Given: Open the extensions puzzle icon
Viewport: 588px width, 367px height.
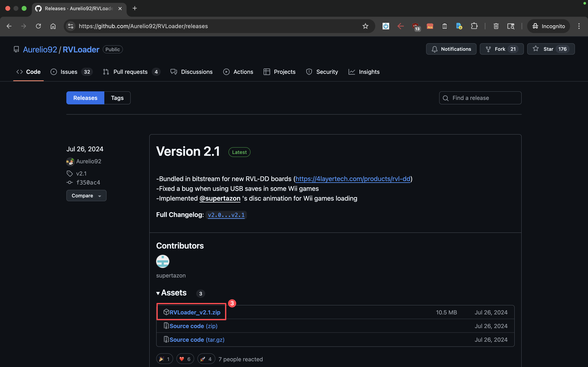Looking at the screenshot, I should (x=474, y=26).
